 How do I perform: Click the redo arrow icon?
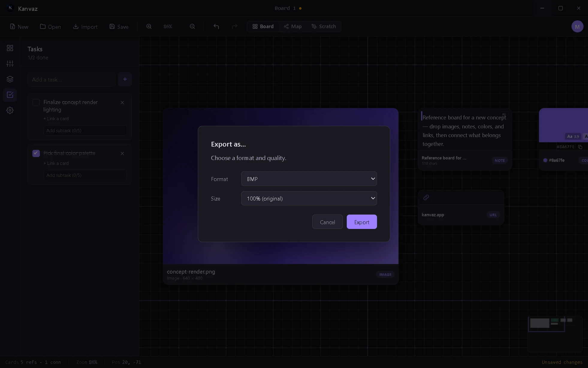tap(235, 26)
